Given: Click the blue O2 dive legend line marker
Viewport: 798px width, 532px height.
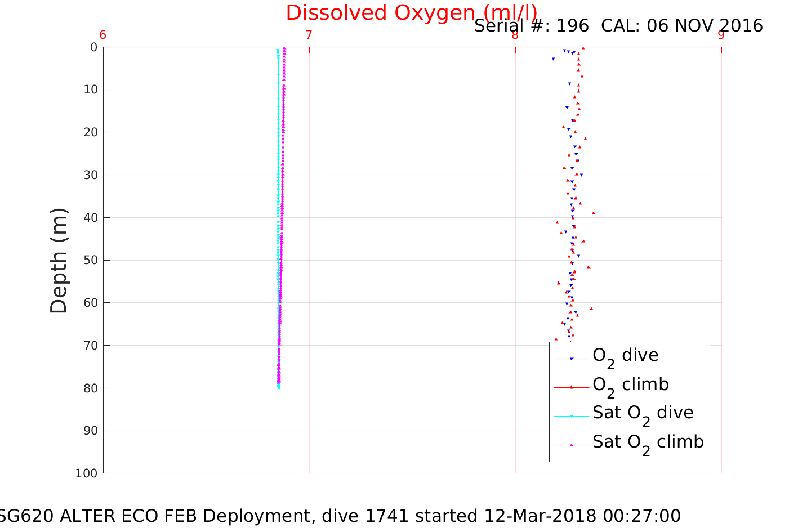Looking at the screenshot, I should point(572,359).
